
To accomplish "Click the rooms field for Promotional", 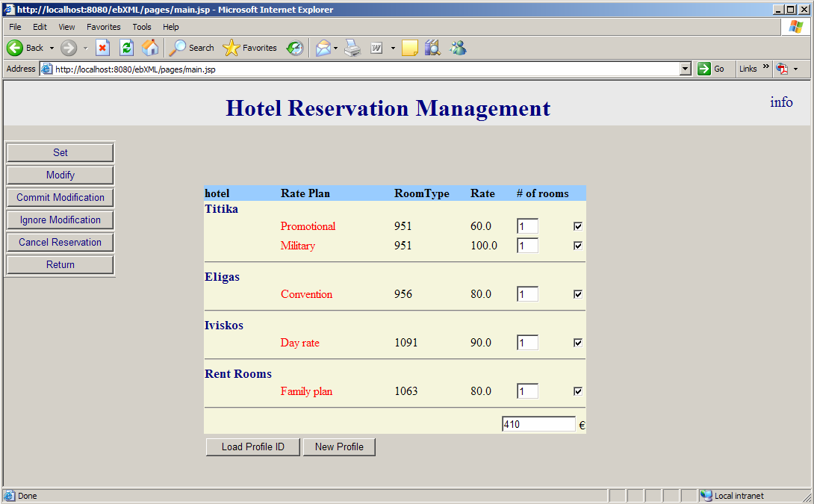I will coord(527,226).
